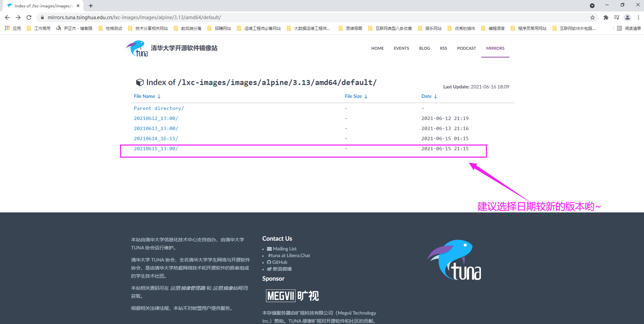Open the 工作常用 bookmark folder
This screenshot has width=644, height=324.
(x=39, y=29)
